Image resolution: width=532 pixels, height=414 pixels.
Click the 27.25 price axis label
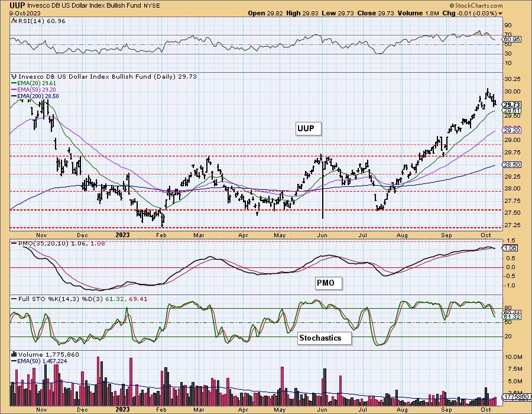[512, 225]
